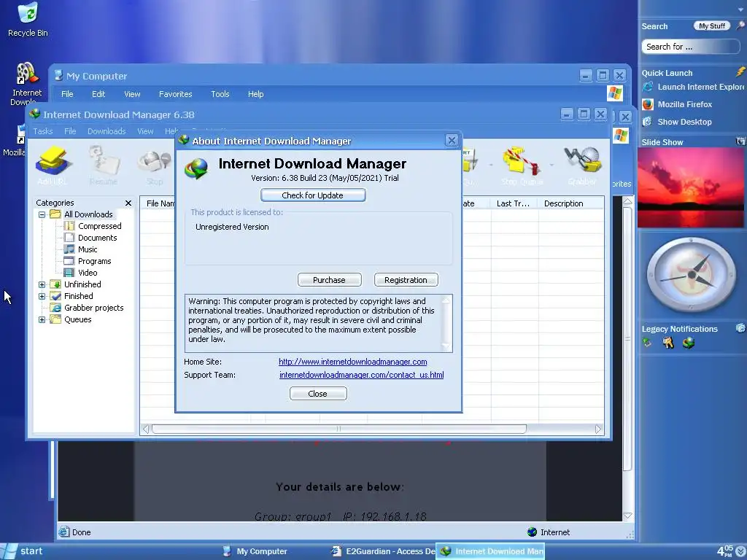Expand the Finished tree node

tap(42, 296)
